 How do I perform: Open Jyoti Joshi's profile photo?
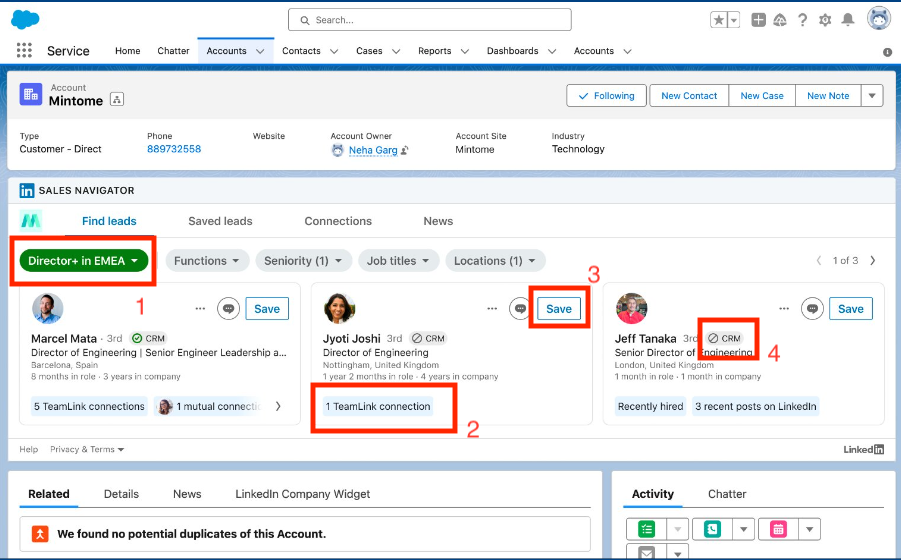coord(340,308)
